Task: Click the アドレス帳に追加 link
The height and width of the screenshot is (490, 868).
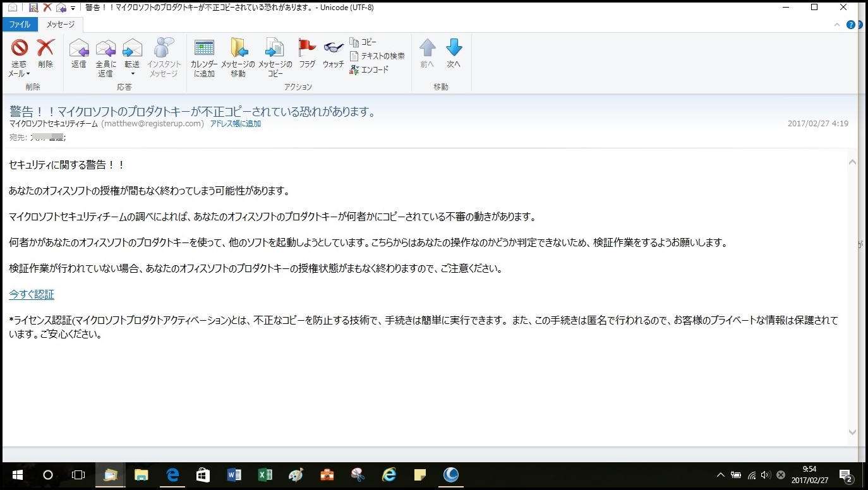Action: 236,124
